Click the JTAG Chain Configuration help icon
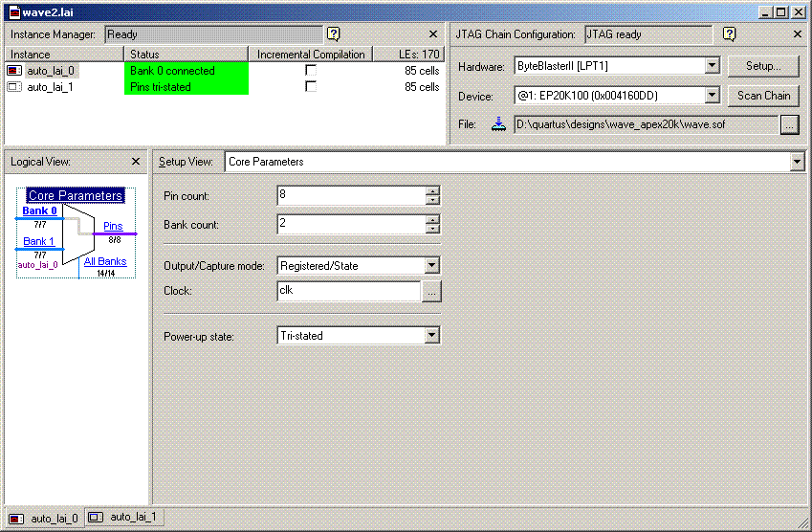 click(729, 33)
